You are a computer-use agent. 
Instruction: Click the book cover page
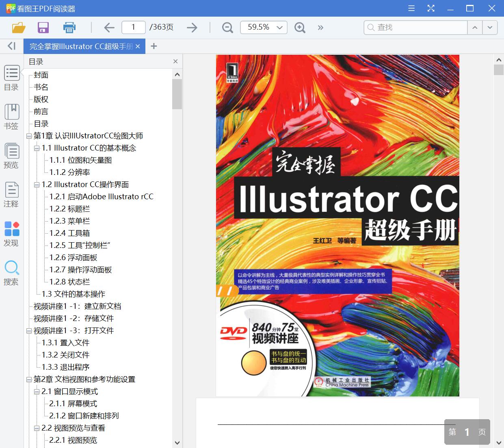(x=337, y=225)
